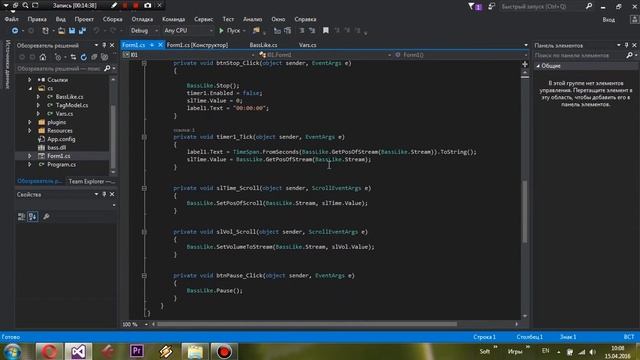Switch to the BassLike.cs tab

(x=263, y=45)
